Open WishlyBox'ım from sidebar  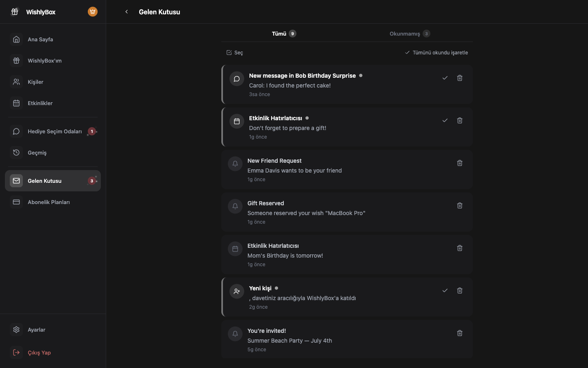click(x=53, y=61)
